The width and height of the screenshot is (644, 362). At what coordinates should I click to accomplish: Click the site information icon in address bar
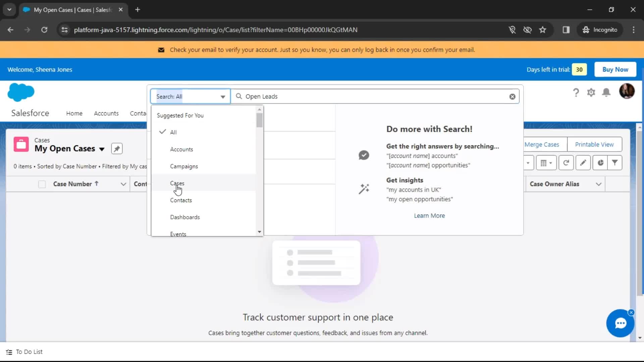click(64, 30)
